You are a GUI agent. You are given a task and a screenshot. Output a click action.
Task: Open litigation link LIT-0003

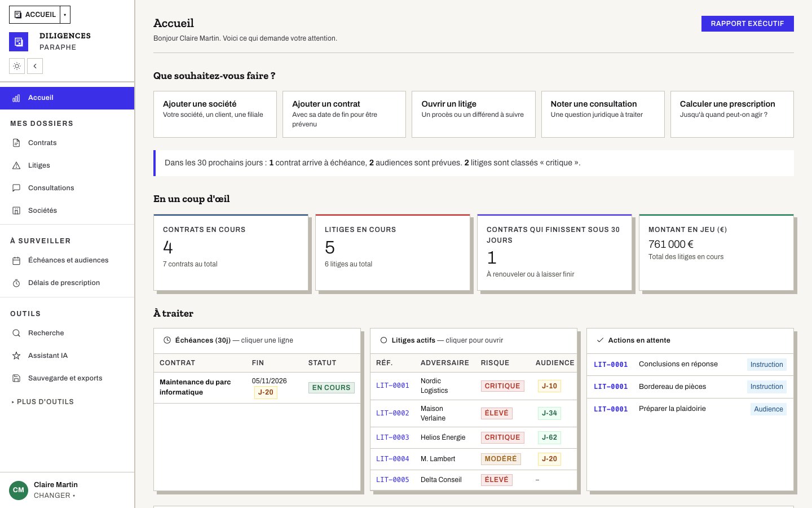click(x=392, y=437)
